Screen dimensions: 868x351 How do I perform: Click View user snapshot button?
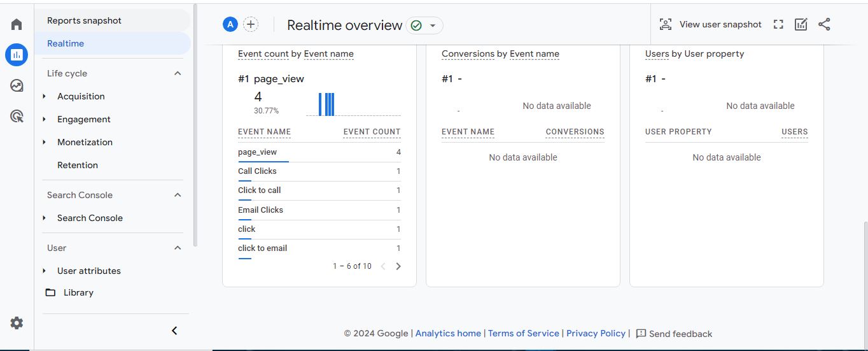[x=710, y=24]
